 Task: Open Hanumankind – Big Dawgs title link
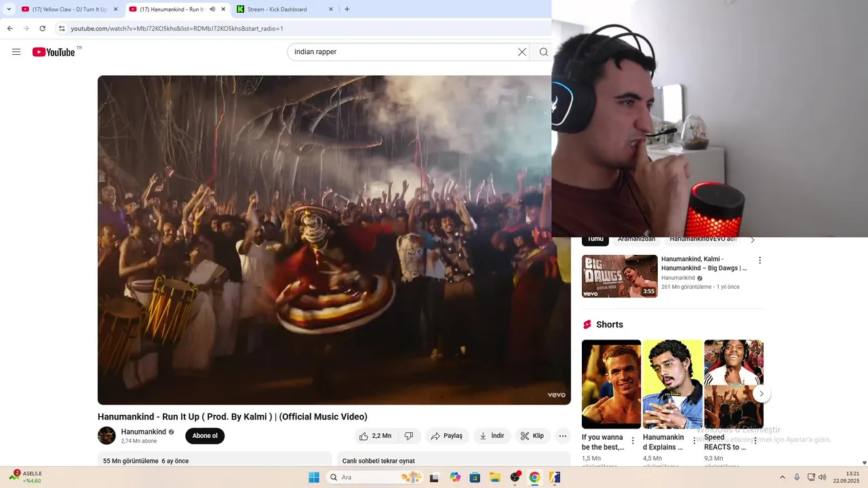point(704,264)
